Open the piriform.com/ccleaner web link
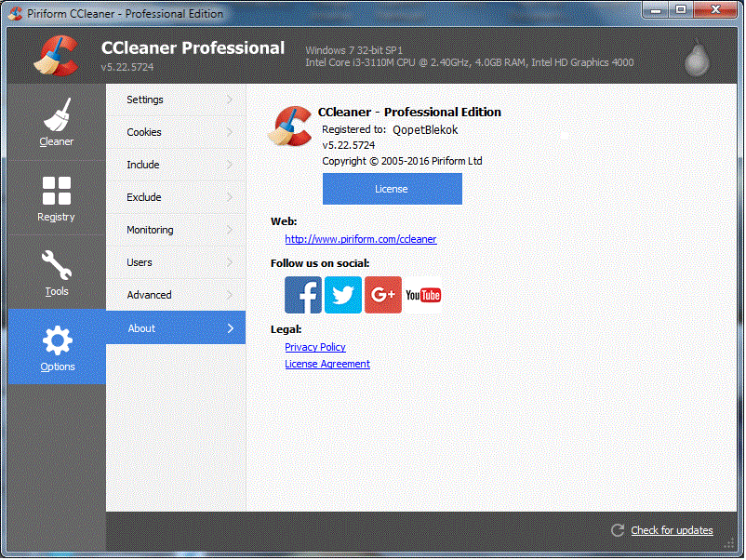 click(361, 239)
